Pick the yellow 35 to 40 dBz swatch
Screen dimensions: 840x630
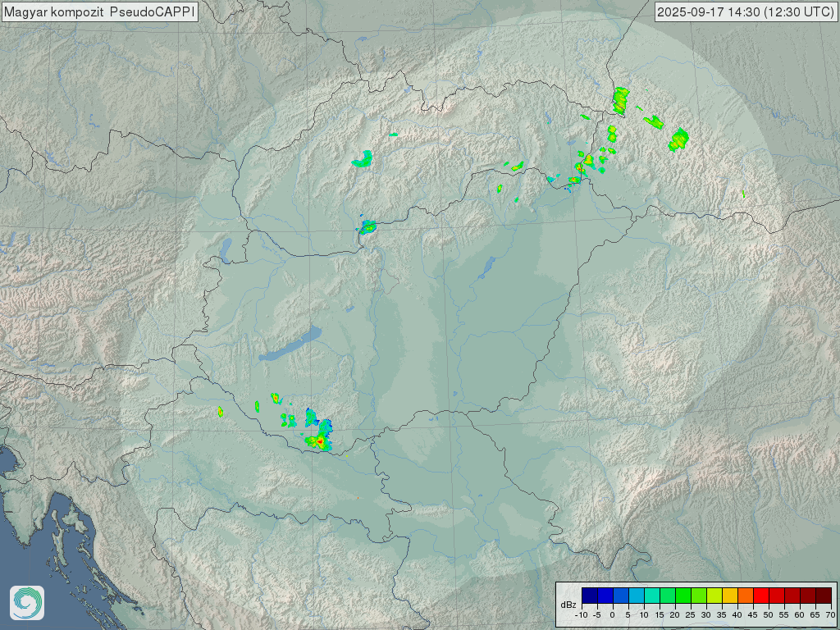pos(730,596)
